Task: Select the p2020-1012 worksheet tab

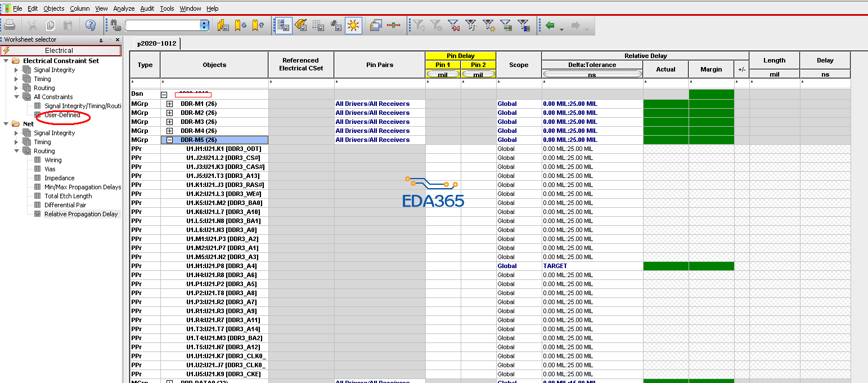Action: pyautogui.click(x=156, y=43)
